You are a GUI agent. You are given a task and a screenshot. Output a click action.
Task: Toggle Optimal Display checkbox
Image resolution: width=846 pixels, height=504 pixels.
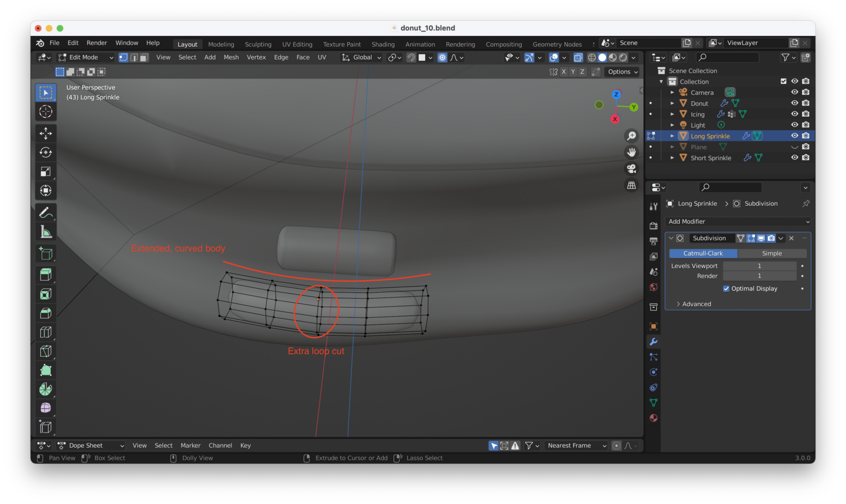point(726,289)
